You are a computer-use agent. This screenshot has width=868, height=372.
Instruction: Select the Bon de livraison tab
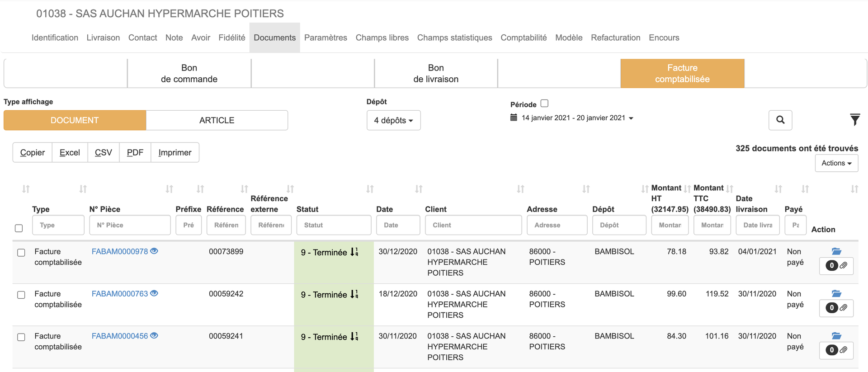(x=436, y=73)
